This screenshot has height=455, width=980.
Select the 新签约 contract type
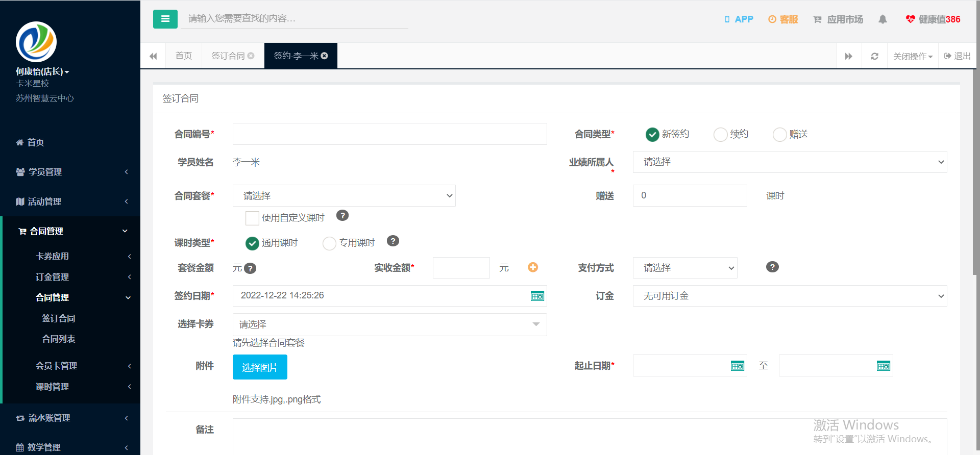click(x=652, y=134)
